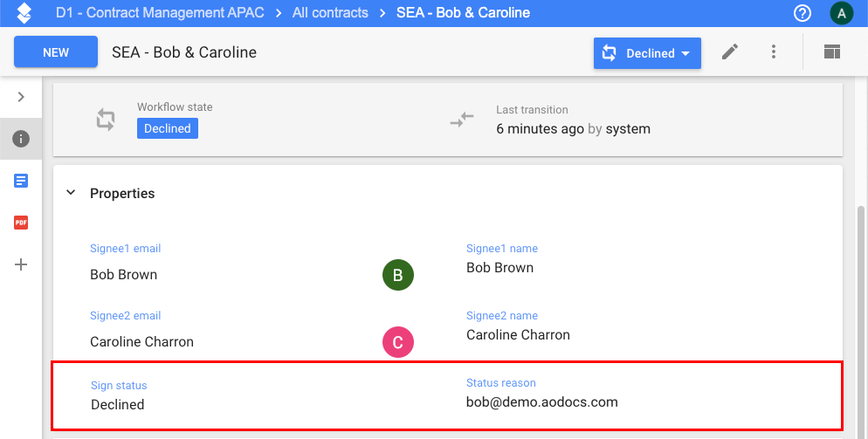Go to All contracts breadcrumb
The height and width of the screenshot is (439, 868).
coord(330,13)
